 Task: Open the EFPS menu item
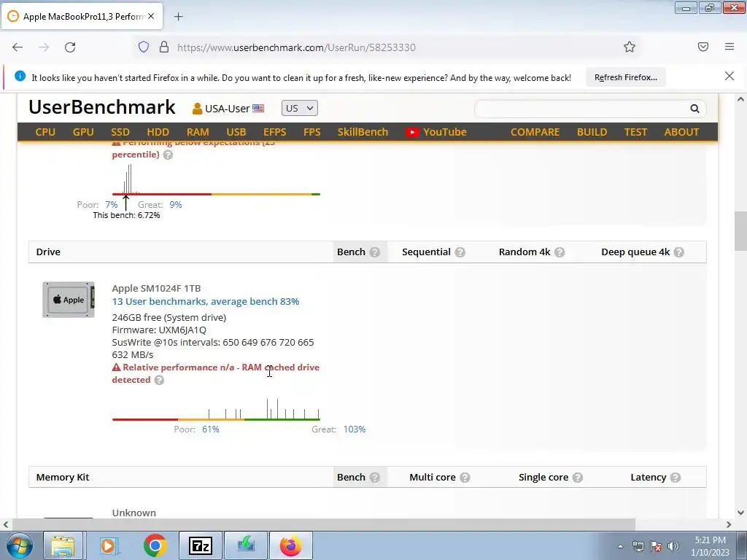275,132
